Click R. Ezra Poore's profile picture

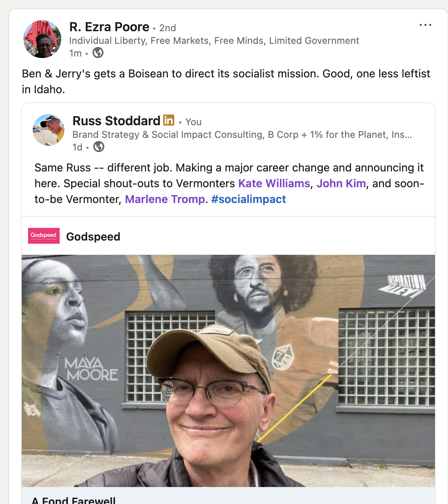(43, 39)
